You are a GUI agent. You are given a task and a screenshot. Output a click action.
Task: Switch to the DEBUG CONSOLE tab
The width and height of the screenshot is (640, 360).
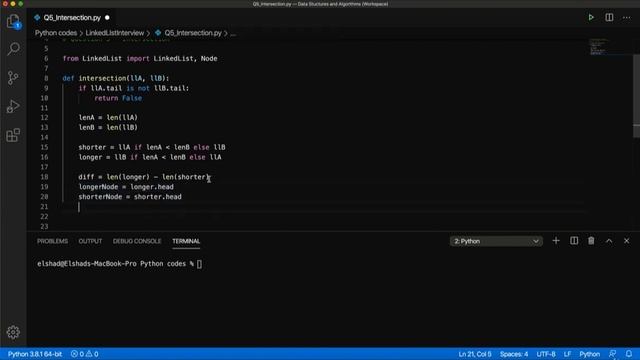pyautogui.click(x=137, y=241)
